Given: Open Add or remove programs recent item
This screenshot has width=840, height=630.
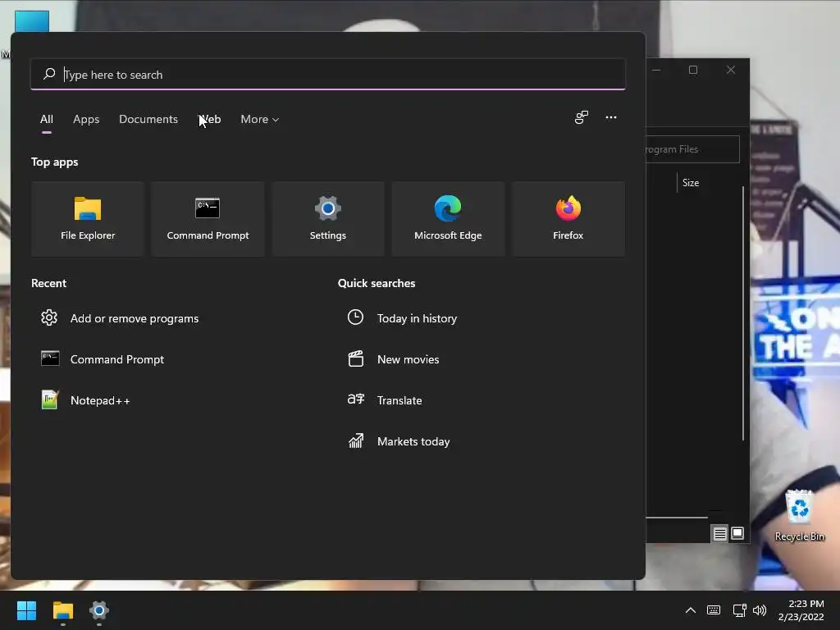Looking at the screenshot, I should coord(135,318).
